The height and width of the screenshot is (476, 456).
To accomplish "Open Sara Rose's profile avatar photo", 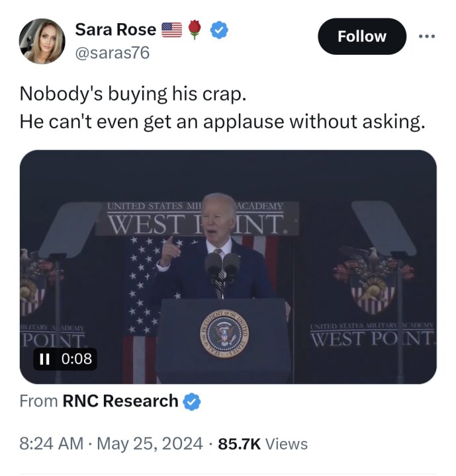I will 42,41.
